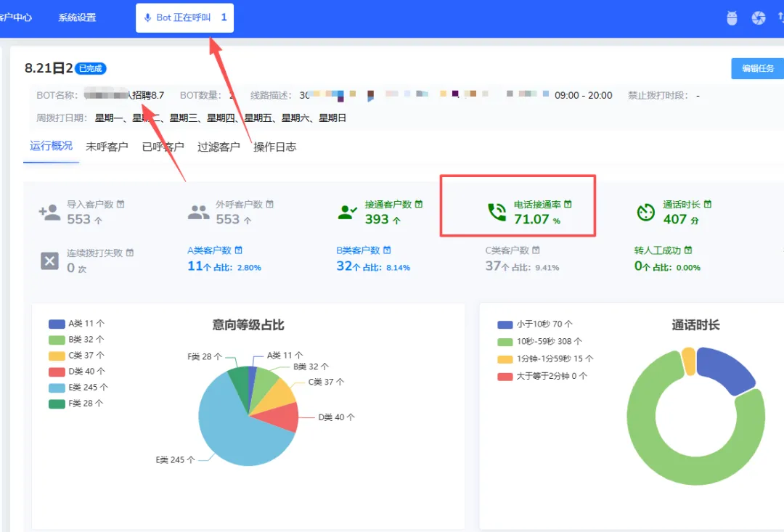
Task: Click the X icon beside 连续拨打失败
Action: coord(49,261)
